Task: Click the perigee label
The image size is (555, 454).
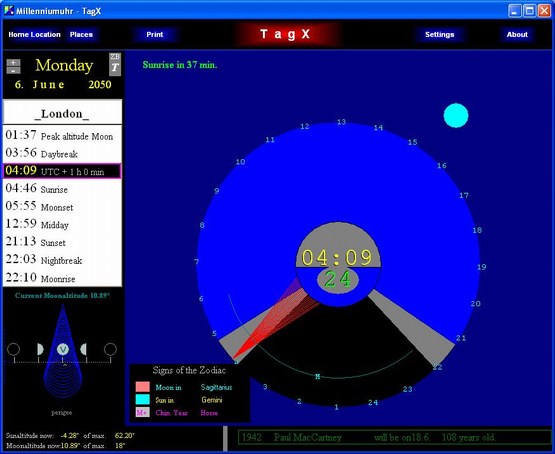Action: tap(62, 413)
